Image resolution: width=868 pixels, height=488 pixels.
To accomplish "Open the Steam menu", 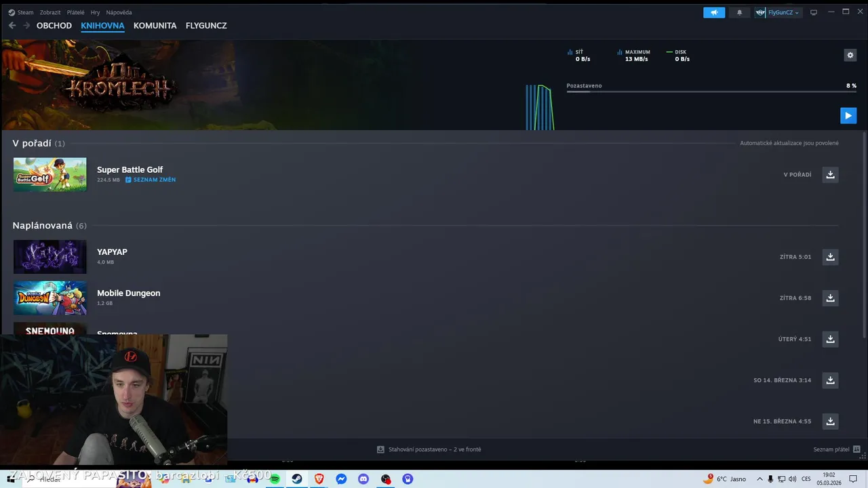I will [21, 12].
